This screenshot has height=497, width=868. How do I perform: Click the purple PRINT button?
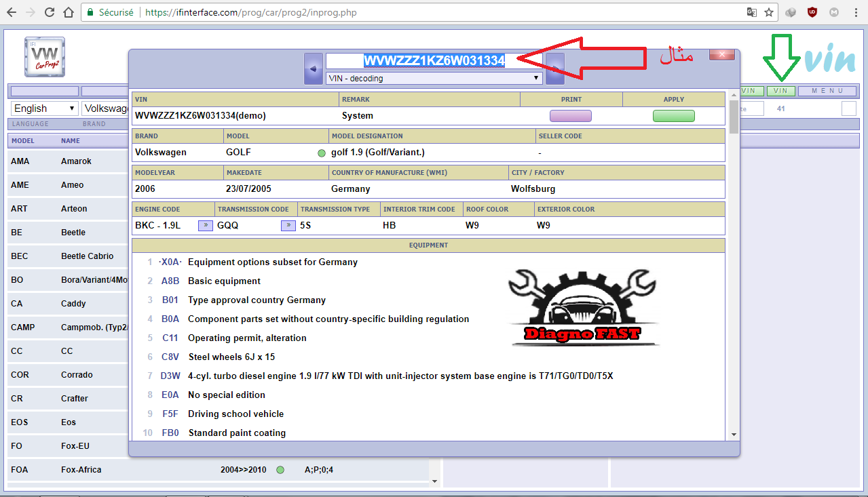[571, 116]
